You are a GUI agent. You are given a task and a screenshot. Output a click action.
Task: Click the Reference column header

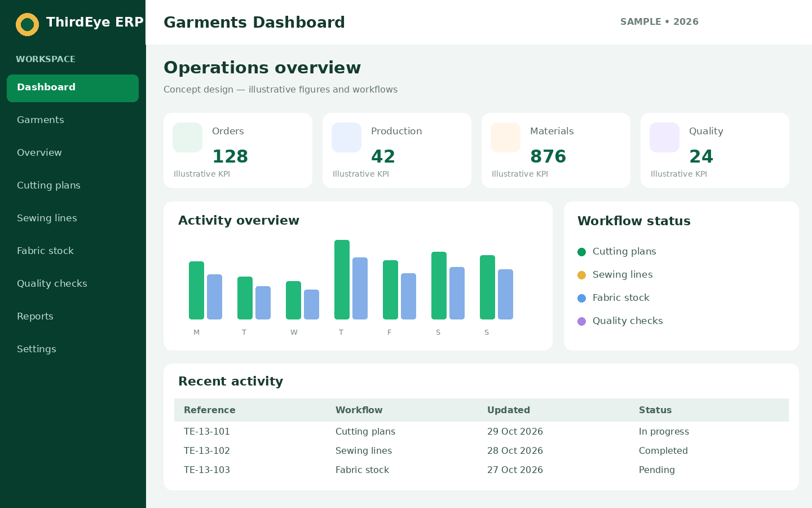(210, 410)
